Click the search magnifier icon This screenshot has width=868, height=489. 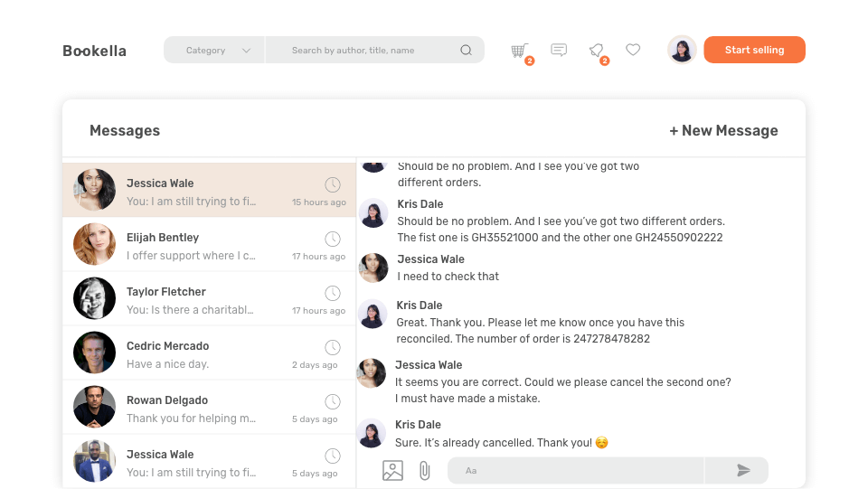coord(467,51)
